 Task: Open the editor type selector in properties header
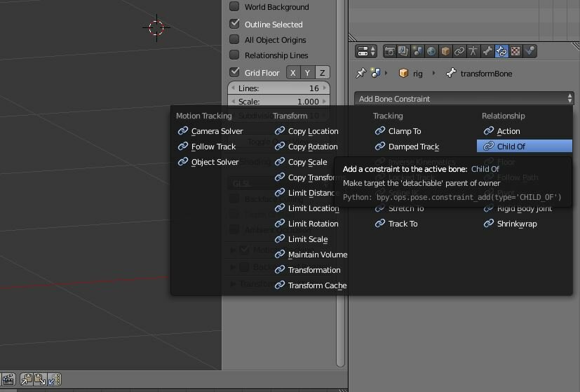[366, 51]
